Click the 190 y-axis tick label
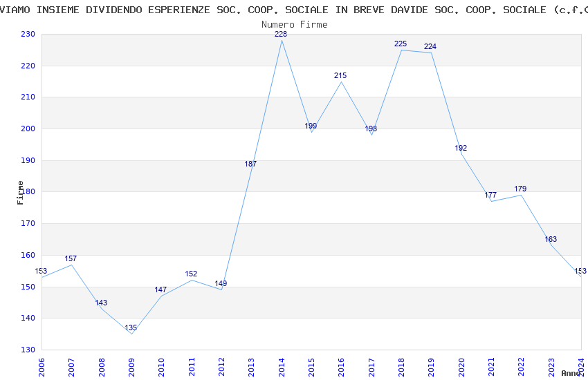 (28, 160)
